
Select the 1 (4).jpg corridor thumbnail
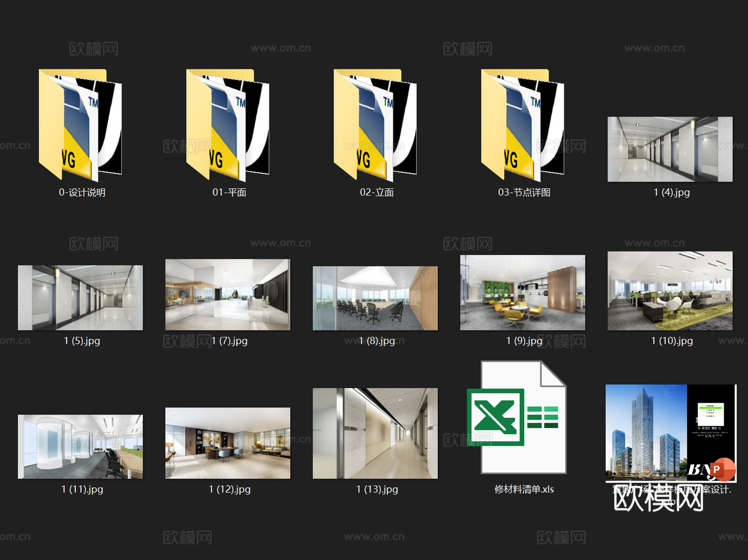tap(670, 149)
